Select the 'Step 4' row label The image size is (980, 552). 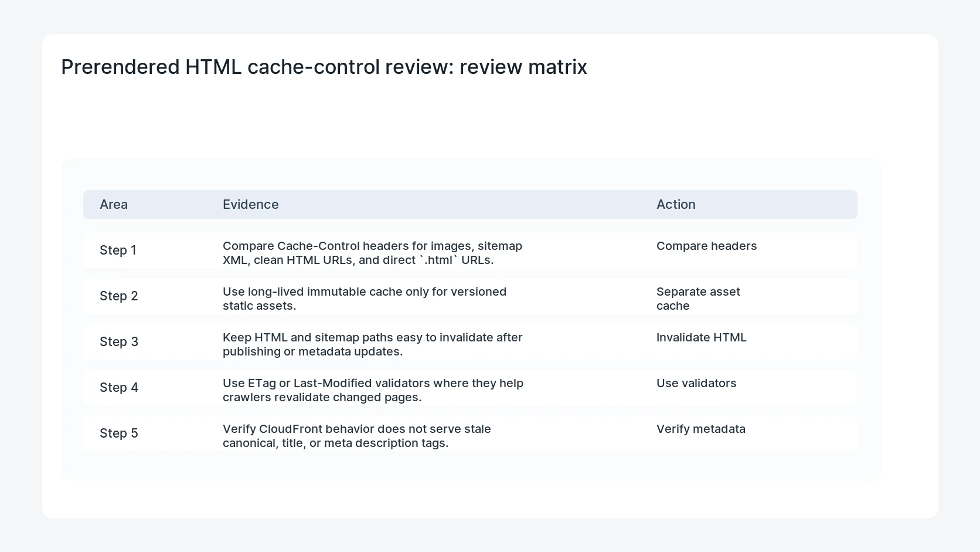[x=119, y=387]
